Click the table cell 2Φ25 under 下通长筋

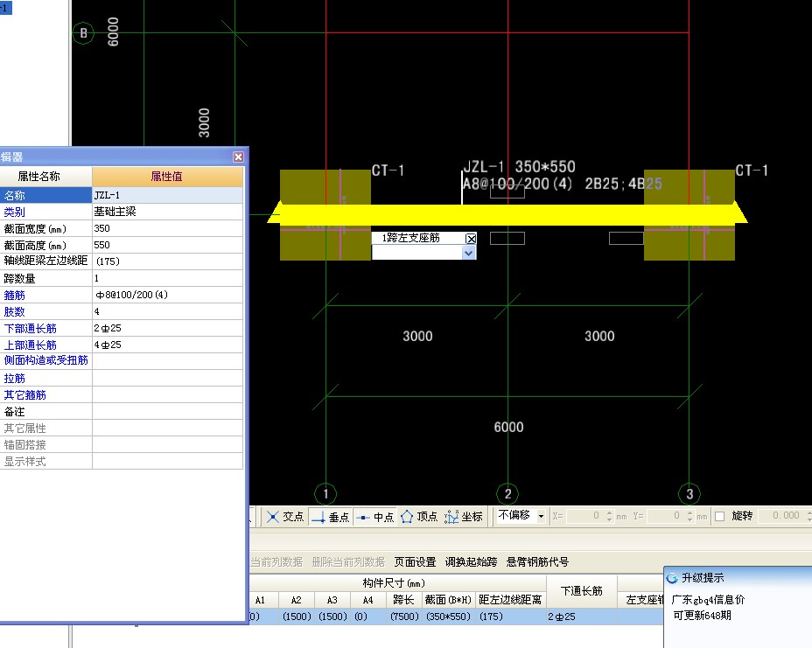click(582, 617)
